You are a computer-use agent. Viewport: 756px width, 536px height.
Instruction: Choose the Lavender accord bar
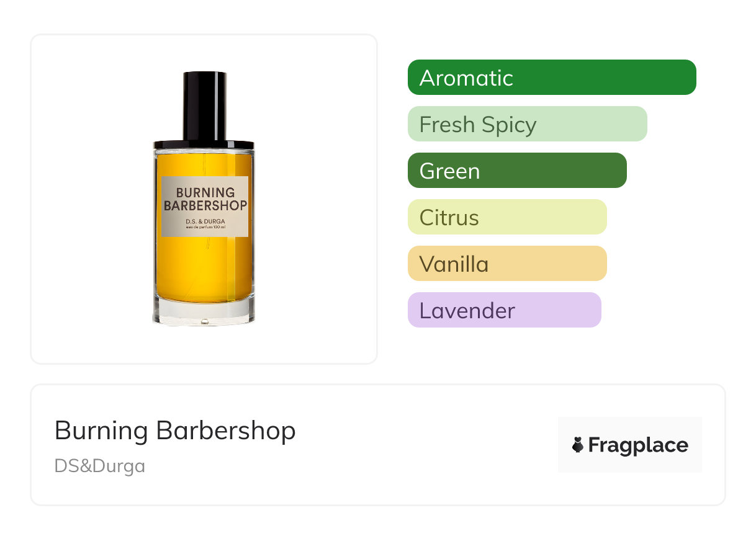(505, 310)
